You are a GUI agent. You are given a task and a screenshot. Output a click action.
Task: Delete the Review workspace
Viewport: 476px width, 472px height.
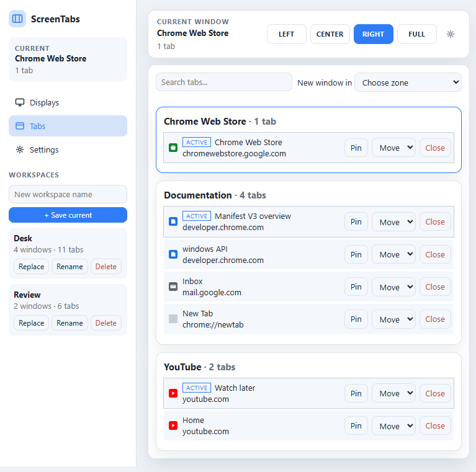pyautogui.click(x=106, y=323)
